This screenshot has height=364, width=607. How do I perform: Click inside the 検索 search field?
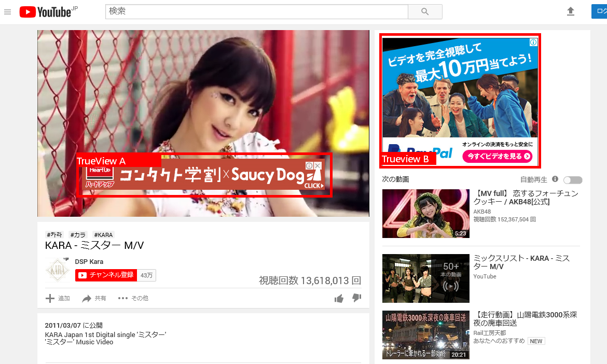[x=257, y=11]
